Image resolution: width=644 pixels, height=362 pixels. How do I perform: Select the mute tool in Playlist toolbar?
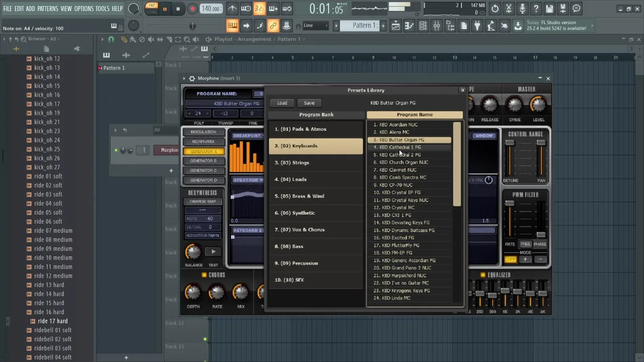point(151,39)
